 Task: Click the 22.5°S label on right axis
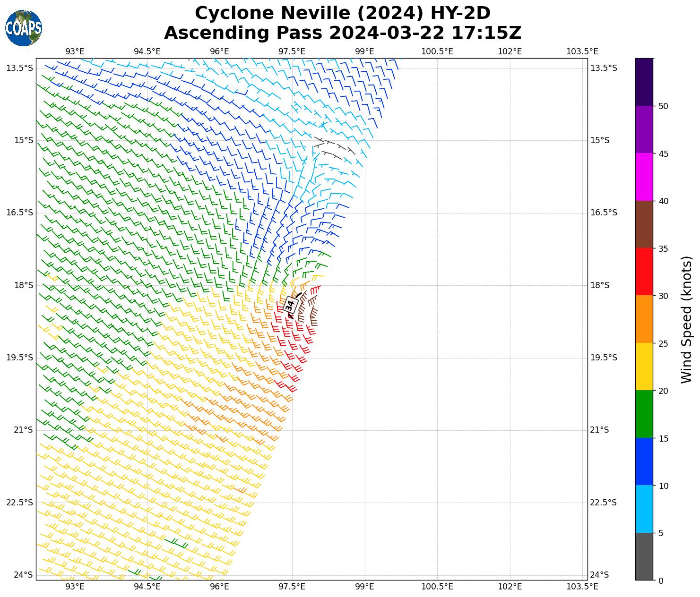pyautogui.click(x=603, y=503)
